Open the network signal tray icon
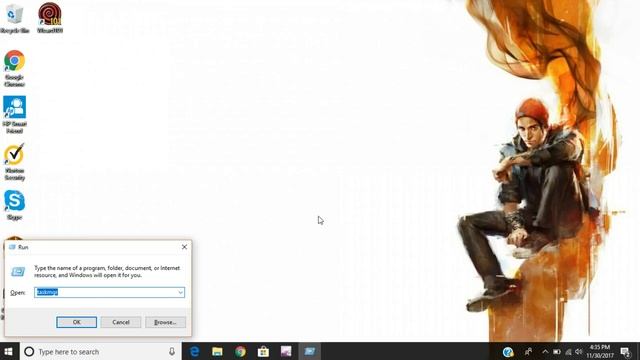The height and width of the screenshot is (360, 640). [568, 351]
